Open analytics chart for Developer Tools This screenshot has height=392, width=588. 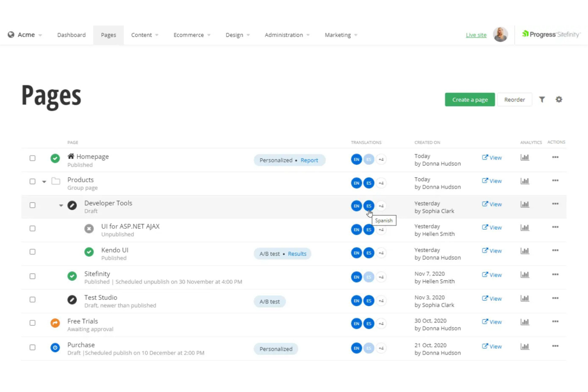[x=525, y=205]
